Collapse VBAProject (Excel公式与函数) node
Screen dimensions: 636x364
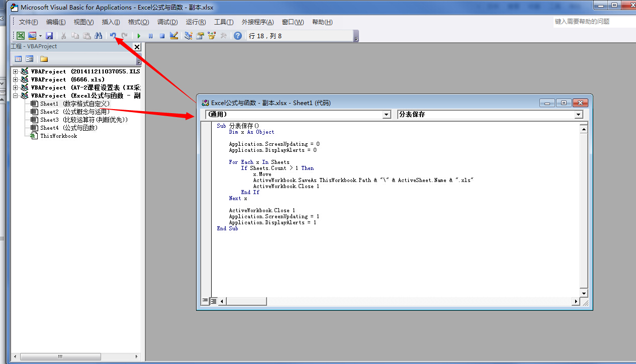pyautogui.click(x=16, y=96)
